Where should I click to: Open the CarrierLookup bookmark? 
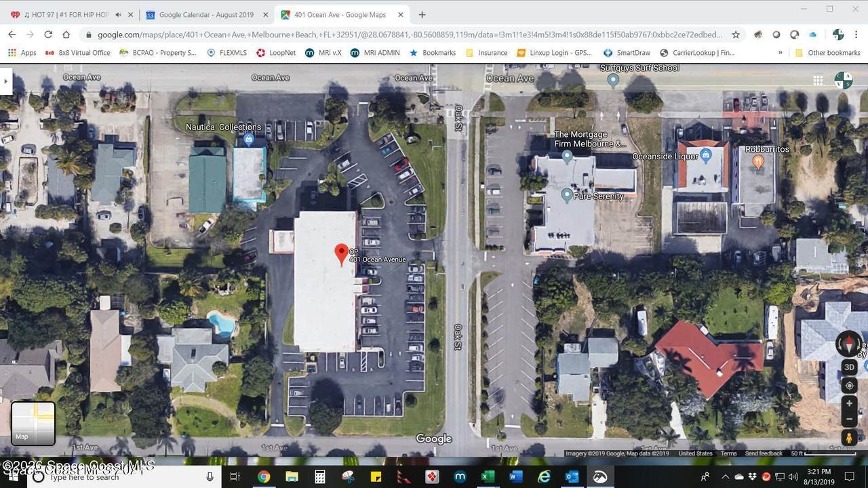point(696,52)
